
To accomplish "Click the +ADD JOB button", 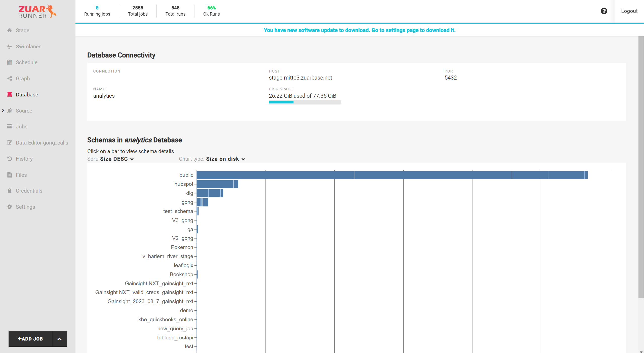I will (x=30, y=339).
